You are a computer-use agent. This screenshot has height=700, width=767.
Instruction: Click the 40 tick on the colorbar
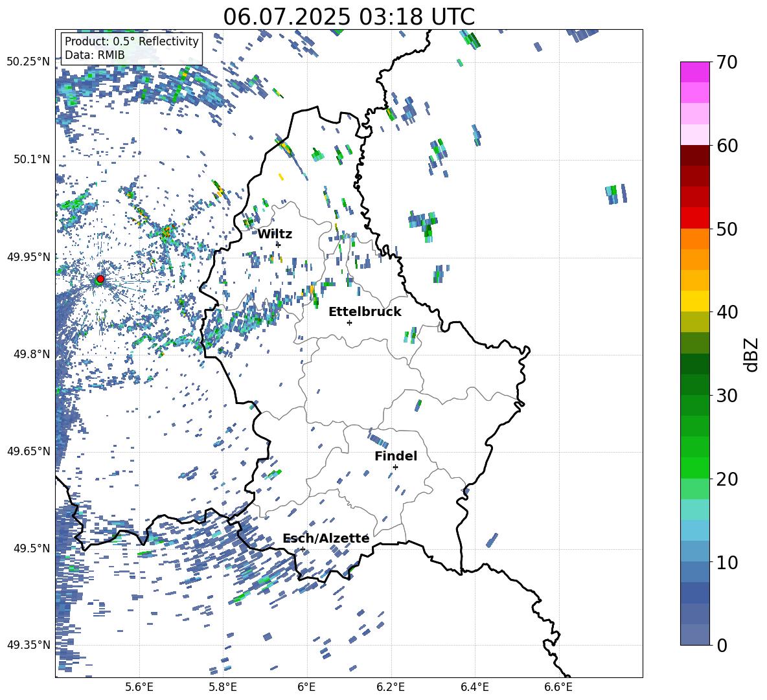point(727,312)
